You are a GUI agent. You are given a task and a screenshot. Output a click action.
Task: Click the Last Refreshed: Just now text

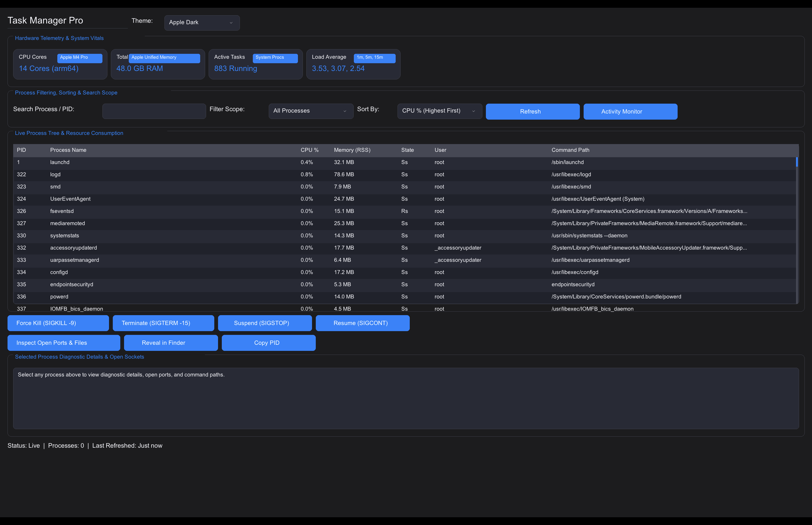127,446
